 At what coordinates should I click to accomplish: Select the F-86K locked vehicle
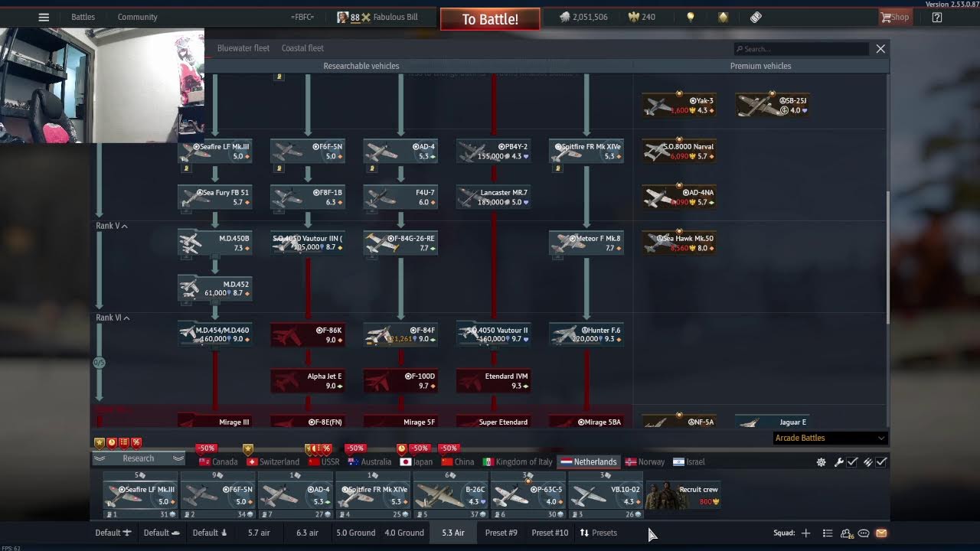[308, 335]
